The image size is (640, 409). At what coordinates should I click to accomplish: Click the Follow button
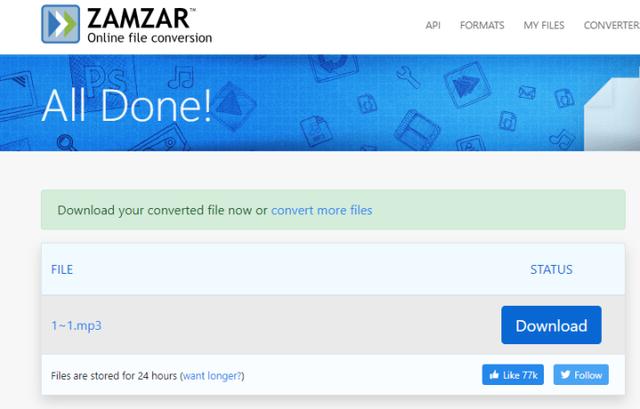[x=581, y=375]
